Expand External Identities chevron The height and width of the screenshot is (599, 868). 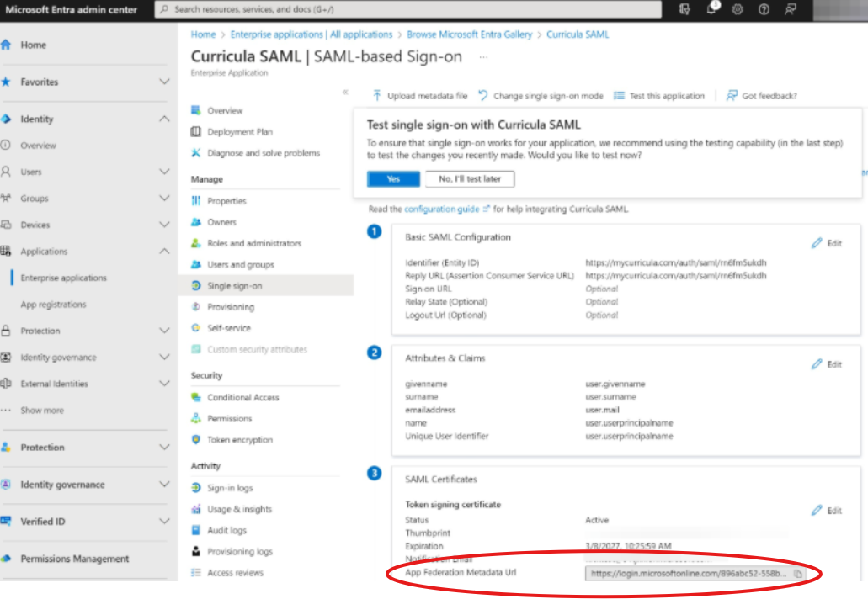164,384
